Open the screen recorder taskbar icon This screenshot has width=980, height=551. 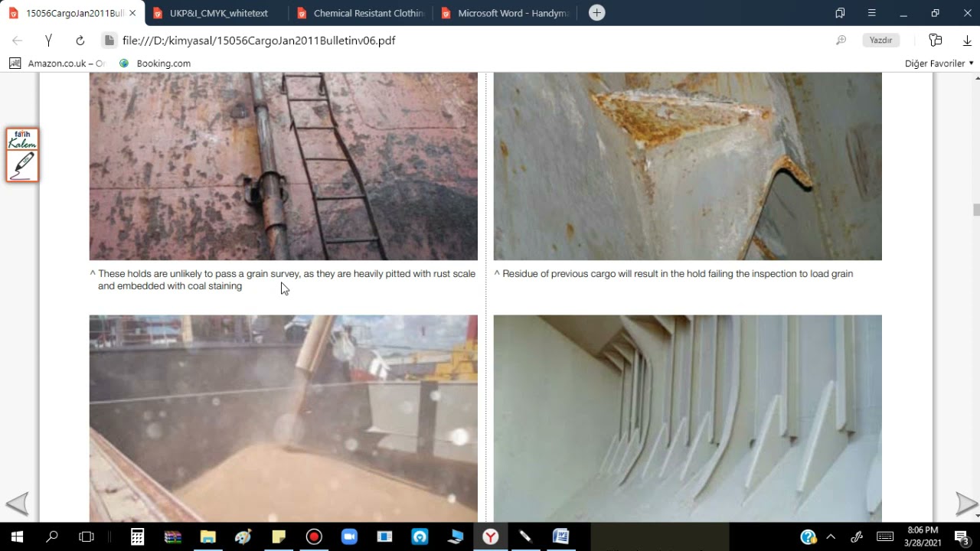(x=314, y=536)
